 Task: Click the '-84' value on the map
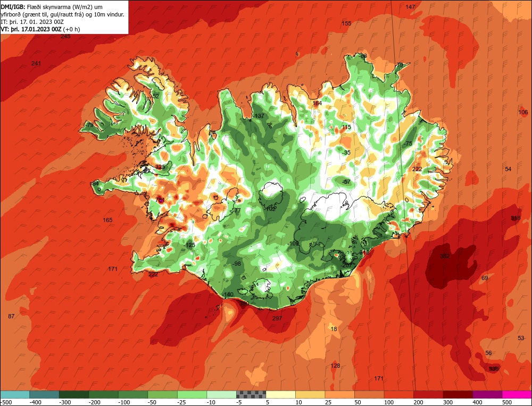coord(95,183)
